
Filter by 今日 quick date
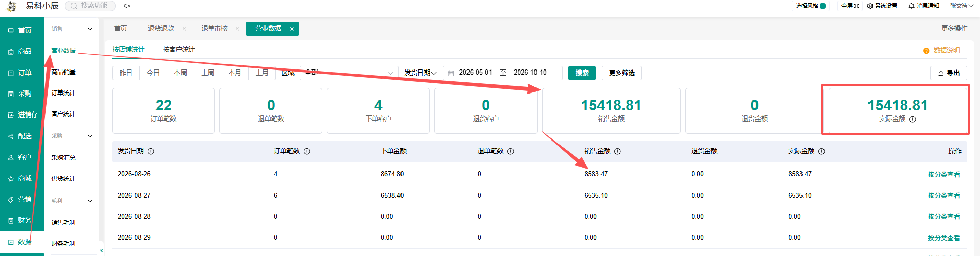(x=153, y=73)
